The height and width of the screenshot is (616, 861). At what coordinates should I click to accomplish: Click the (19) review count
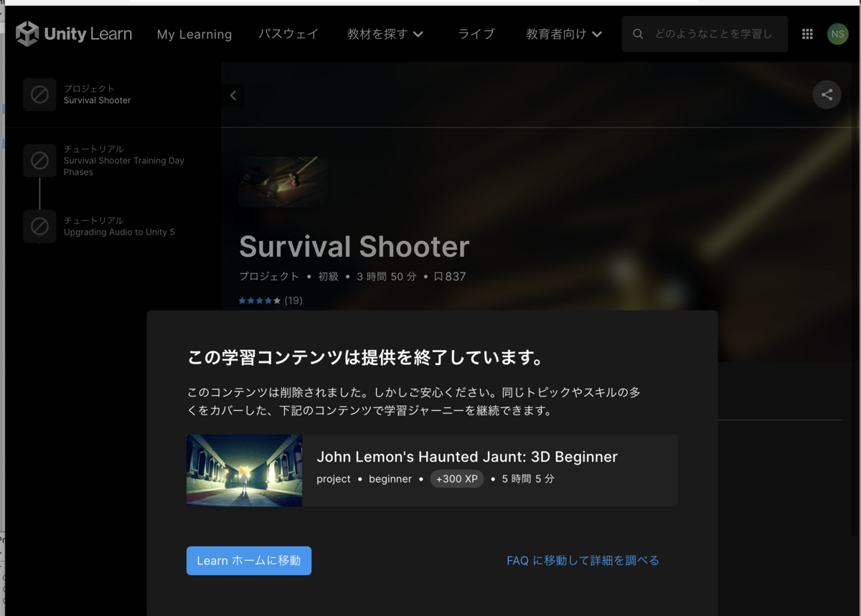(x=293, y=300)
